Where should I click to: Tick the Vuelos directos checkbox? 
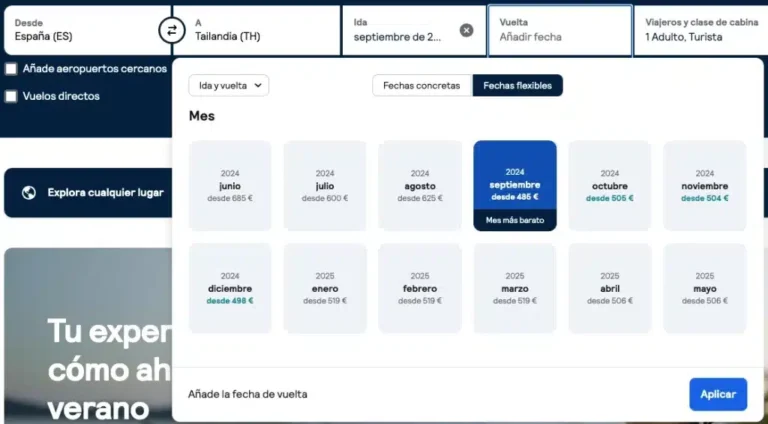(11, 96)
